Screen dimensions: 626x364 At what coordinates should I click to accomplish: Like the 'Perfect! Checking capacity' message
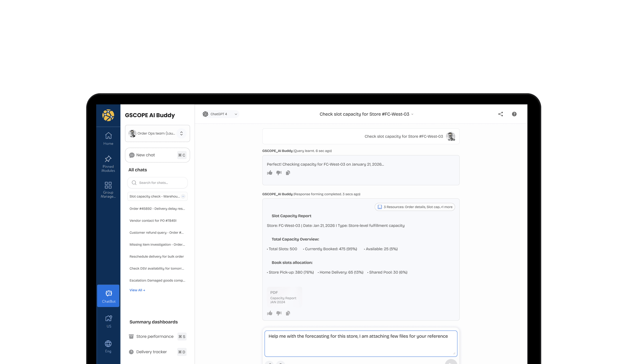(269, 173)
